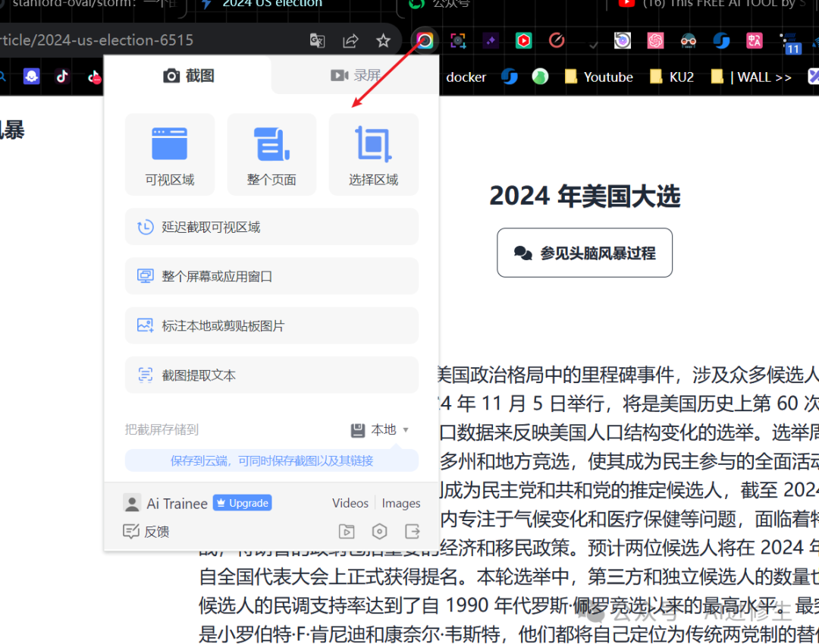
Task: Click the save-to-cloud hint banner
Action: point(271,460)
